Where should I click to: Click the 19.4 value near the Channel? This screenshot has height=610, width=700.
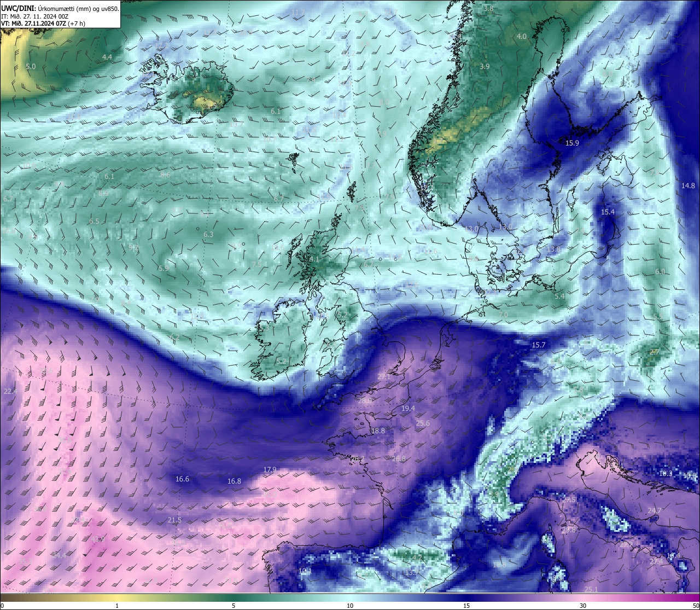[408, 409]
